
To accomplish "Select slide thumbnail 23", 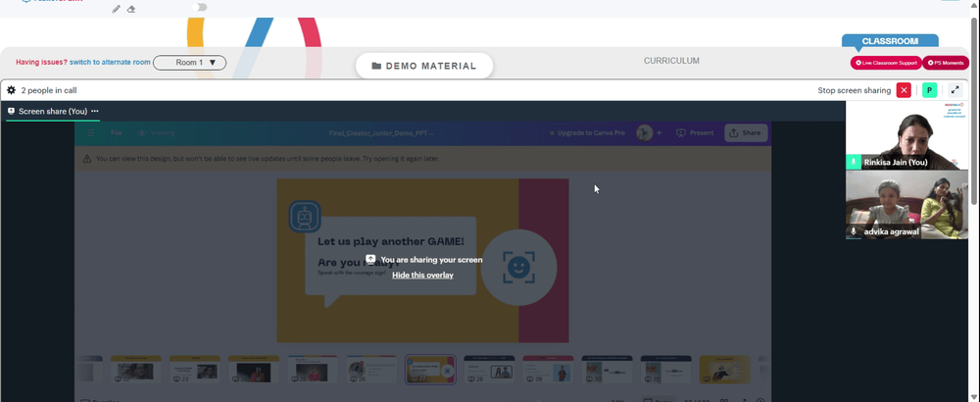I will (195, 370).
